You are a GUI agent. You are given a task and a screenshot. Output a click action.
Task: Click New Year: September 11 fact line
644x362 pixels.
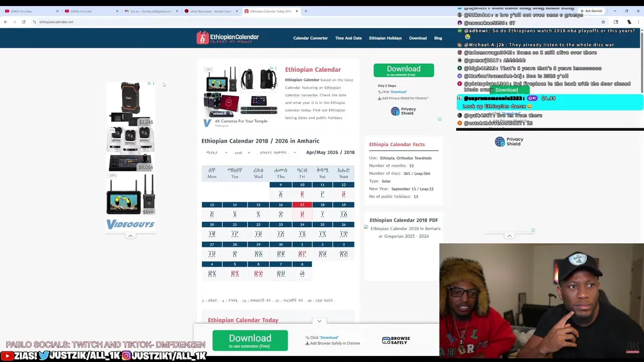[401, 189]
